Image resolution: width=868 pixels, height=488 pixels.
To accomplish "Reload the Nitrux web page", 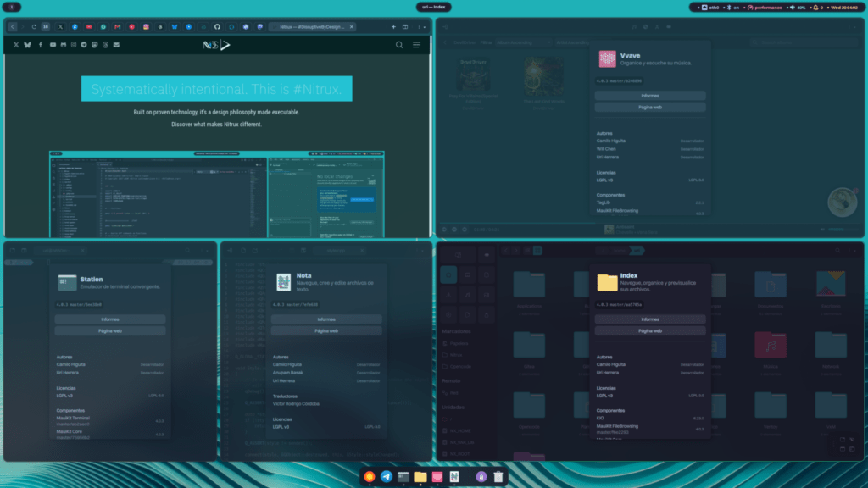I will pyautogui.click(x=34, y=26).
